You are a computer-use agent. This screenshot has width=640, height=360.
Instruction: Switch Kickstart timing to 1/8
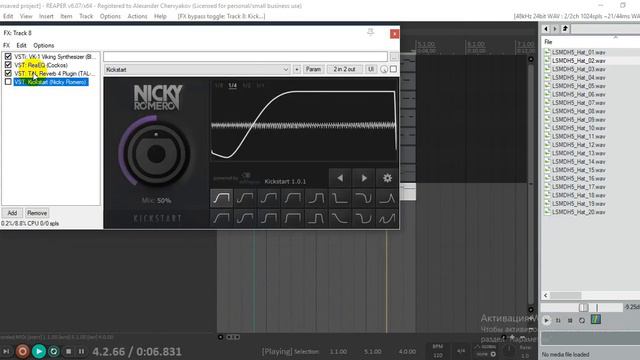pos(219,85)
